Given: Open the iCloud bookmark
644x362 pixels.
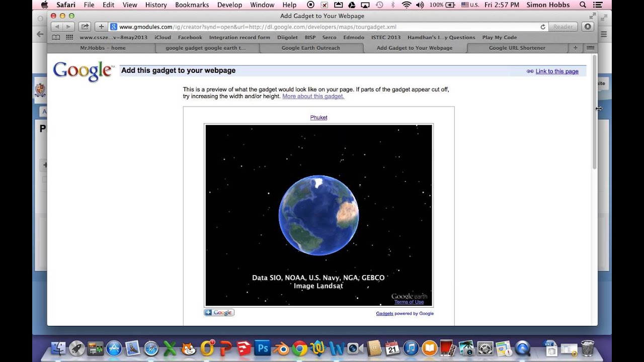Looking at the screenshot, I should [x=163, y=37].
